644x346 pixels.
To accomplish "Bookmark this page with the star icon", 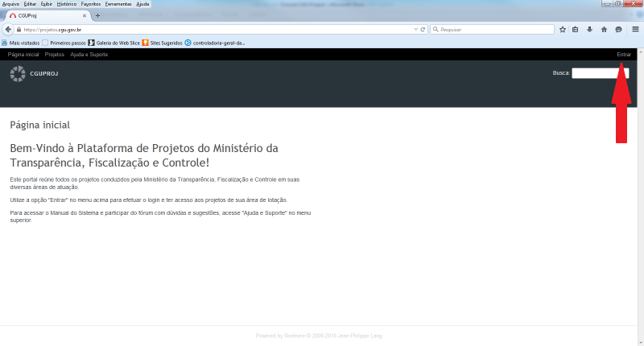I will (x=563, y=29).
